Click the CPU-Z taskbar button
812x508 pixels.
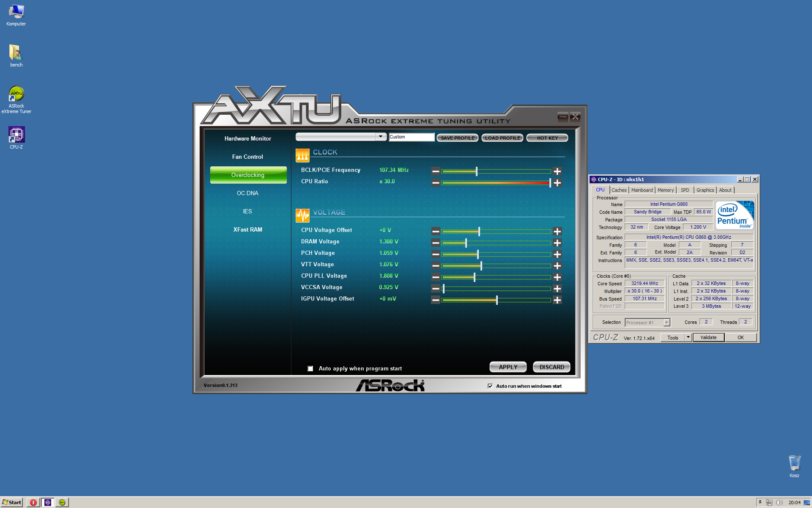coord(48,502)
